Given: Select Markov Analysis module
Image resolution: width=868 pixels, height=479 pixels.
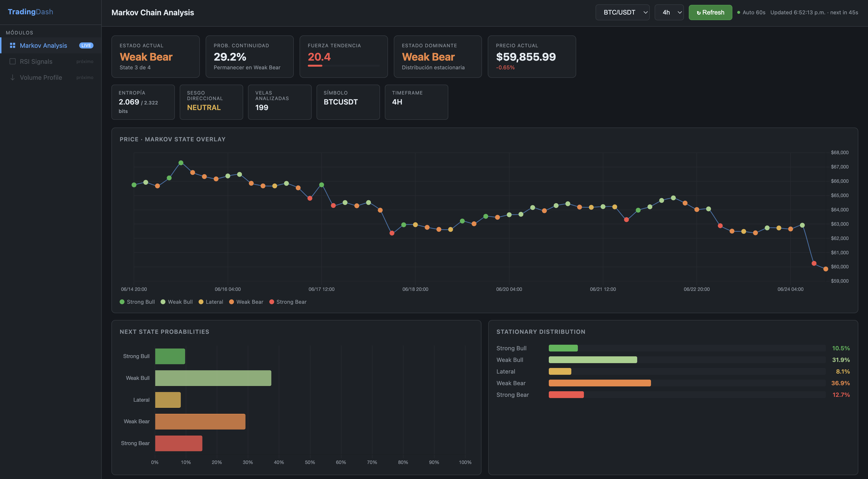Looking at the screenshot, I should click(x=51, y=45).
